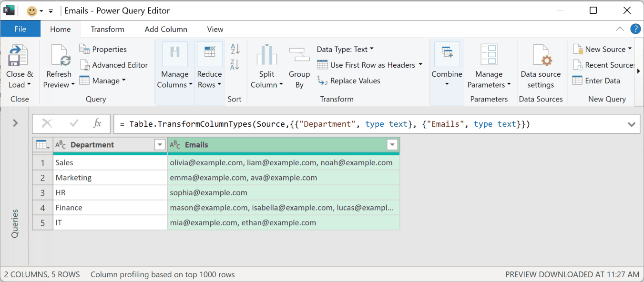Select the Emails column header
The height and width of the screenshot is (282, 644).
coord(284,145)
